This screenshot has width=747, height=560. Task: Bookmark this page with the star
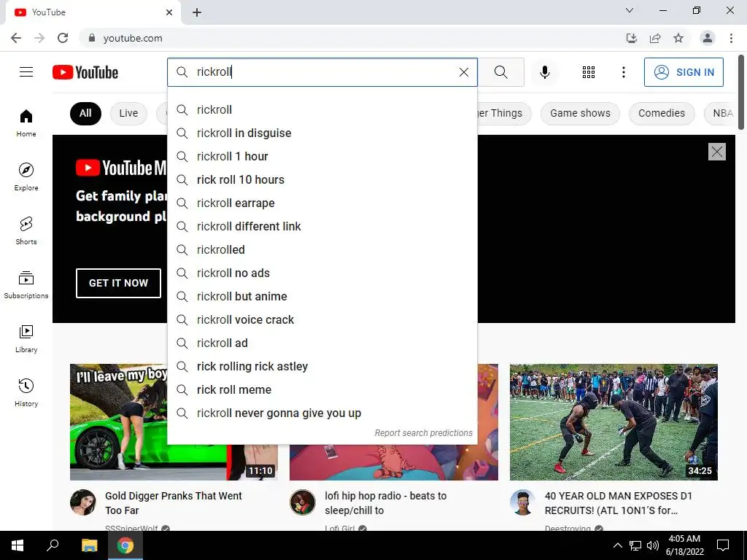[678, 38]
